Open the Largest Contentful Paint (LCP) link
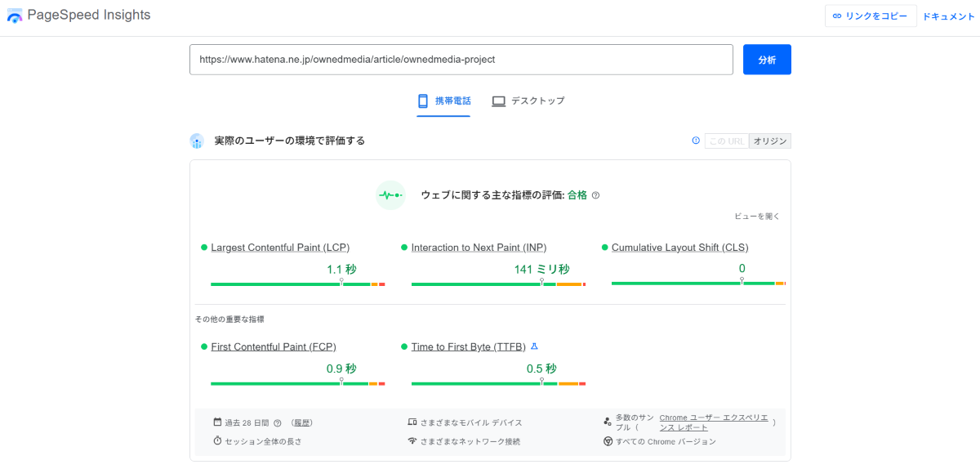This screenshot has height=469, width=980. (x=280, y=248)
